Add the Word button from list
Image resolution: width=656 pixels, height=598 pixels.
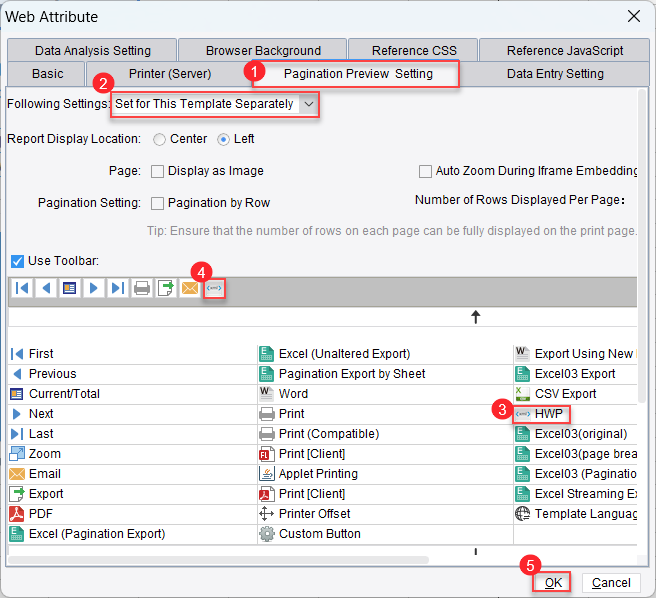click(385, 394)
